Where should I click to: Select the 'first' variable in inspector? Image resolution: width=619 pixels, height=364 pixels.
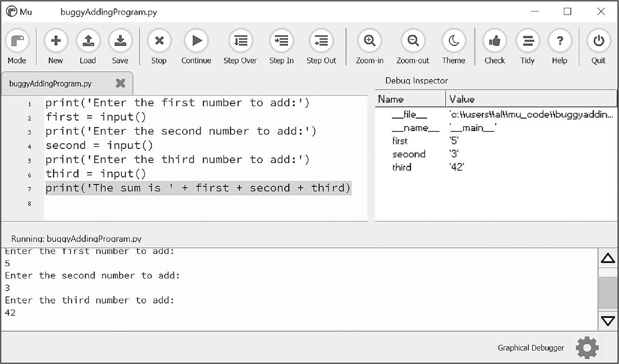pos(400,141)
